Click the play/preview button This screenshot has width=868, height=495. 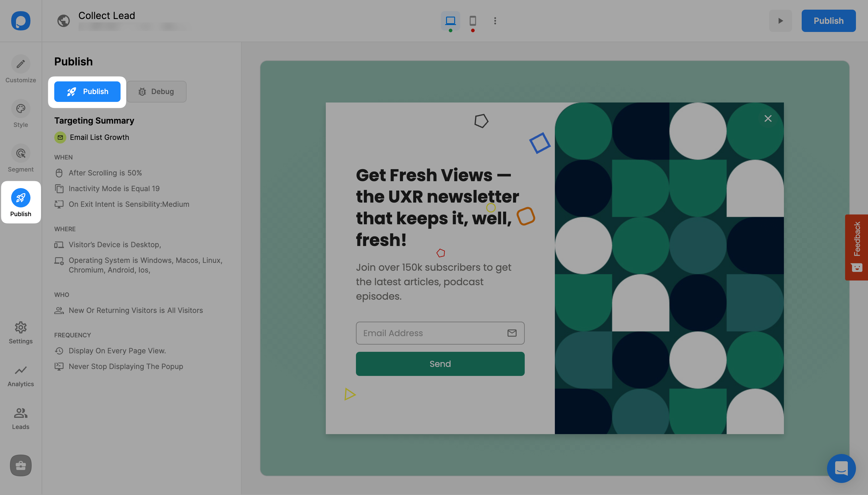(x=781, y=20)
